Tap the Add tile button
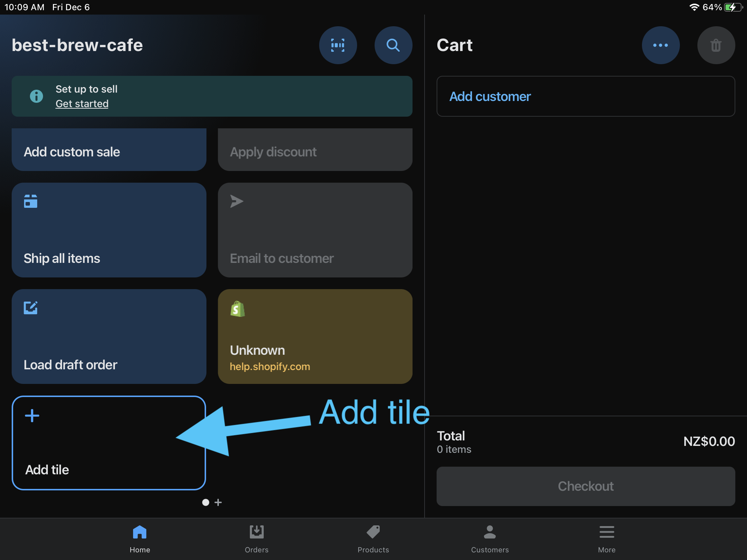Viewport: 747px width, 560px height. [x=109, y=442]
